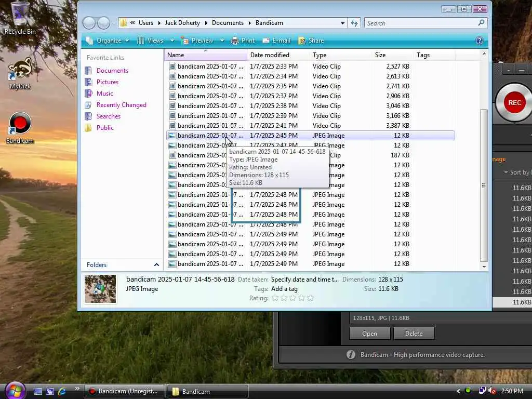Click the E-mail toolbar button

click(276, 41)
